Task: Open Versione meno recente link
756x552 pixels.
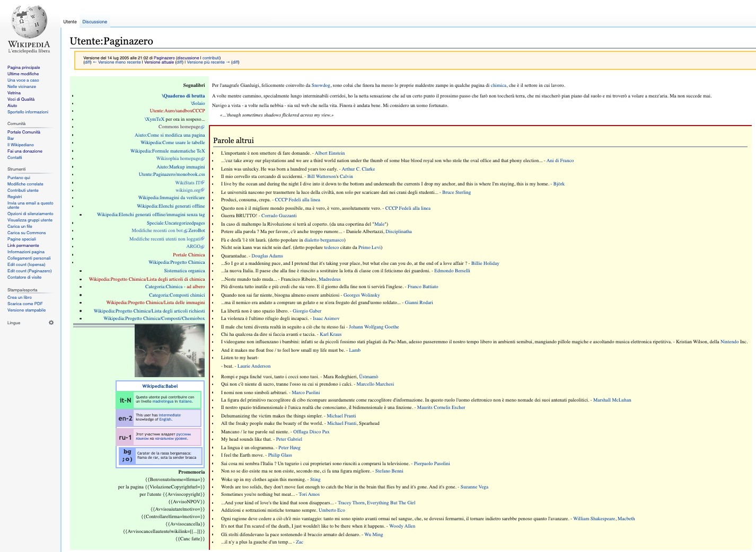Action: coord(119,62)
